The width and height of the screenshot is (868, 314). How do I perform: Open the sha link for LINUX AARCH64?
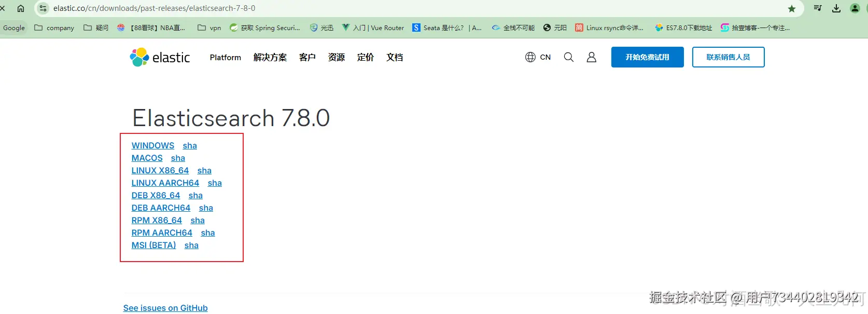(x=215, y=183)
